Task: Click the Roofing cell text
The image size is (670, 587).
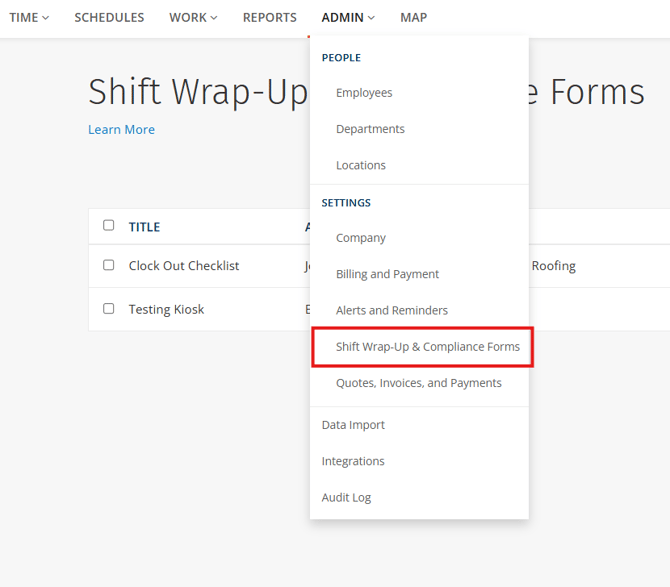Action: pos(553,266)
